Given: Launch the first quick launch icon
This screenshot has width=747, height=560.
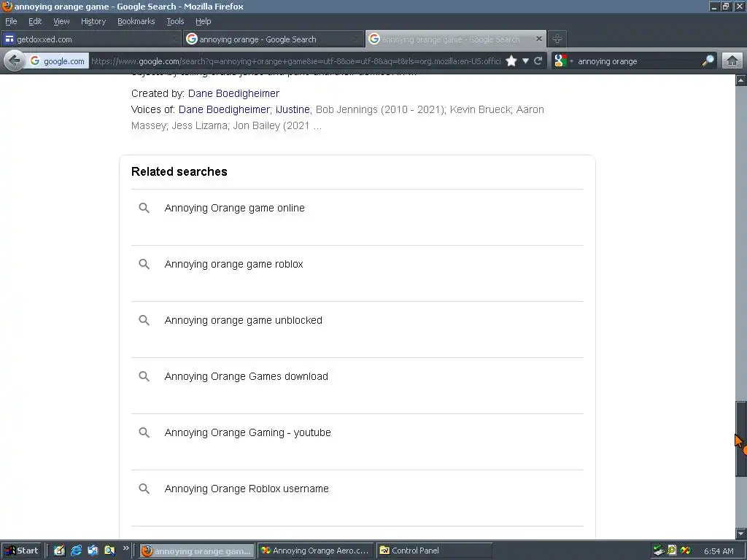Looking at the screenshot, I should tap(59, 551).
